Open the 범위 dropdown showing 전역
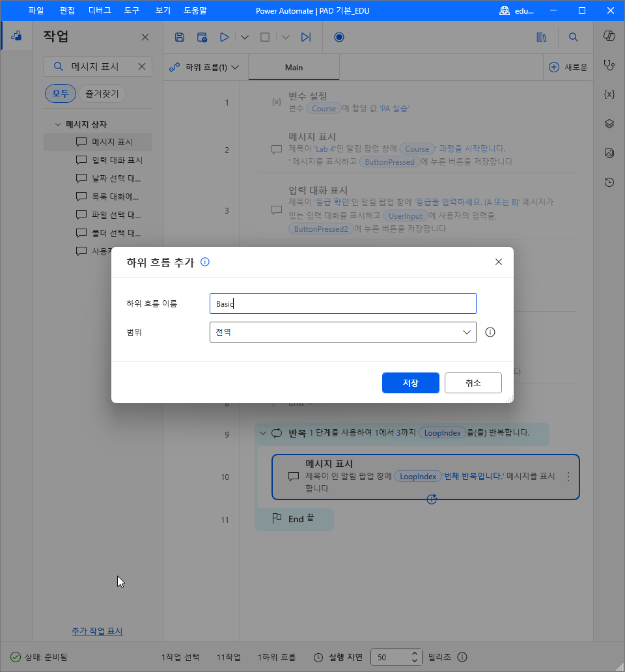The height and width of the screenshot is (672, 625). point(343,332)
